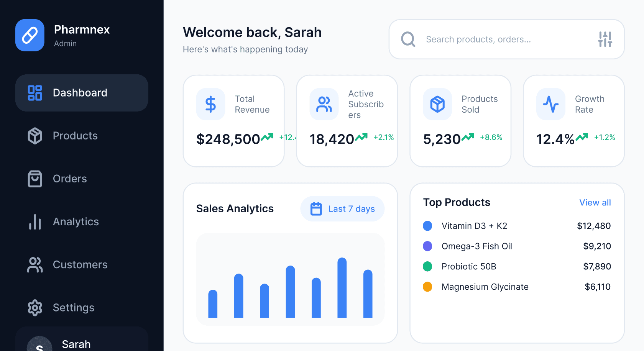This screenshot has height=351, width=644.
Task: Click the $6,110 revenue value
Action: [x=598, y=287]
